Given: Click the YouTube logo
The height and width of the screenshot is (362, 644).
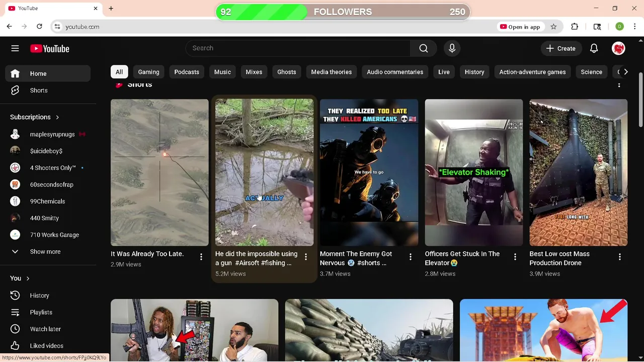Looking at the screenshot, I should [49, 49].
